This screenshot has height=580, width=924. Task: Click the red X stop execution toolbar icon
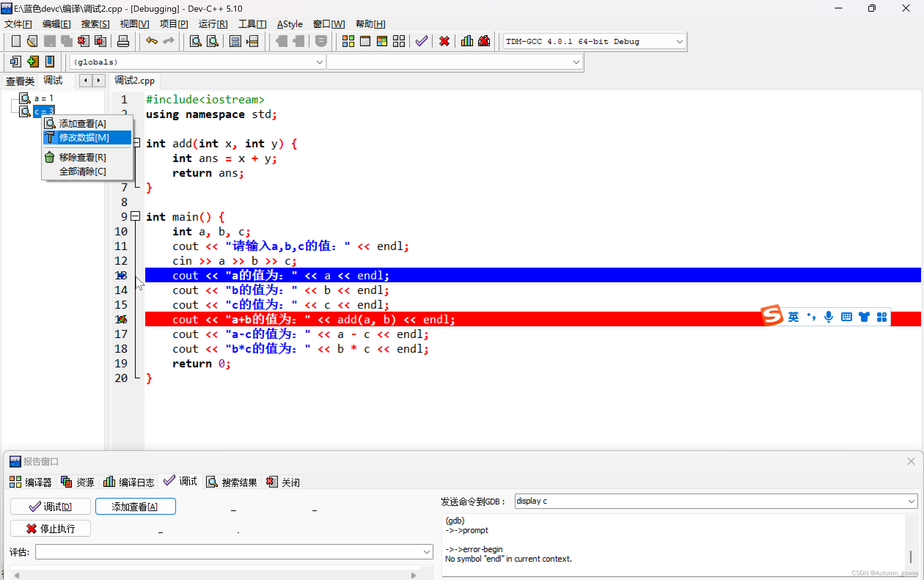coord(444,41)
